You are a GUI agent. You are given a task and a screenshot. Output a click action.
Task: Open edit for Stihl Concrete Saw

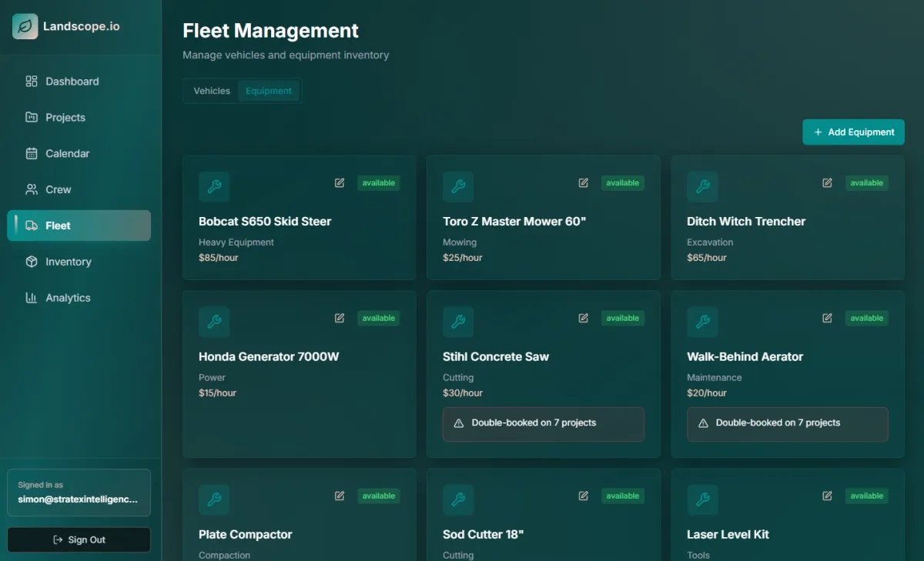tap(584, 318)
